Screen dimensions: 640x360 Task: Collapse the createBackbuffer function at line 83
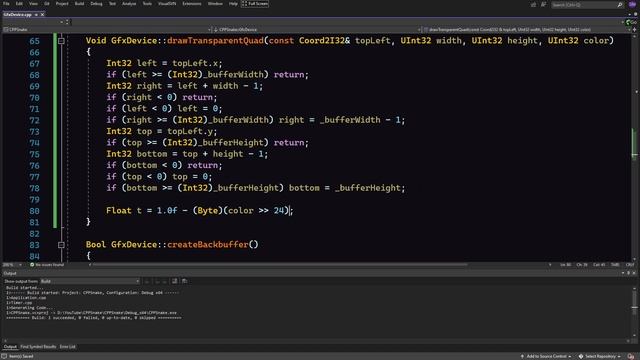pyautogui.click(x=61, y=245)
